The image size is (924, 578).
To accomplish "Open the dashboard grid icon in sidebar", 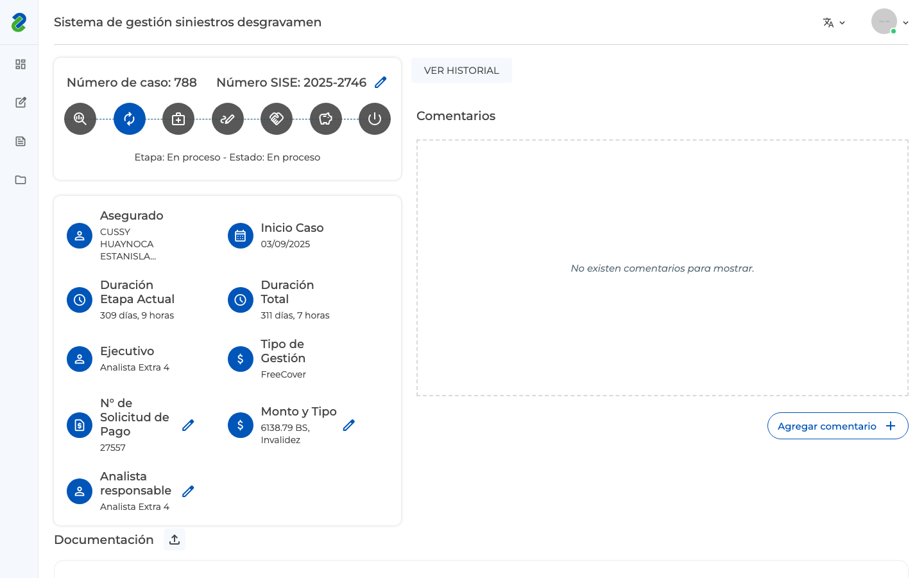I will point(21,64).
